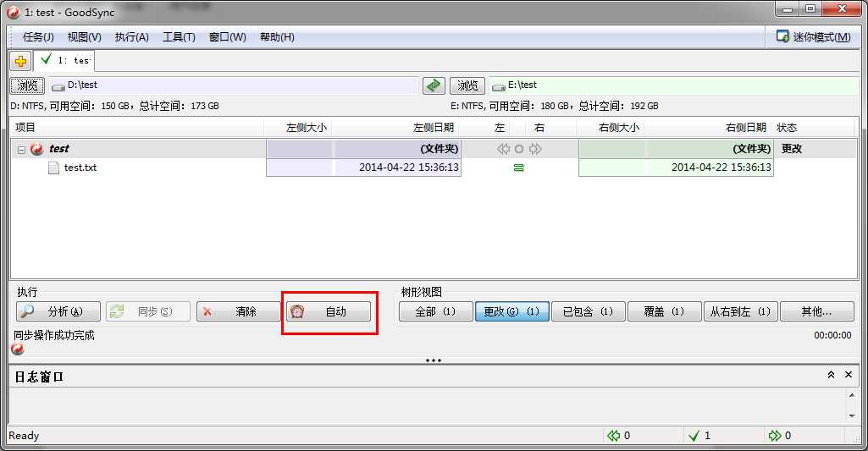This screenshot has width=868, height=451.
Task: Click the three-dot panel splitter handle
Action: click(434, 360)
